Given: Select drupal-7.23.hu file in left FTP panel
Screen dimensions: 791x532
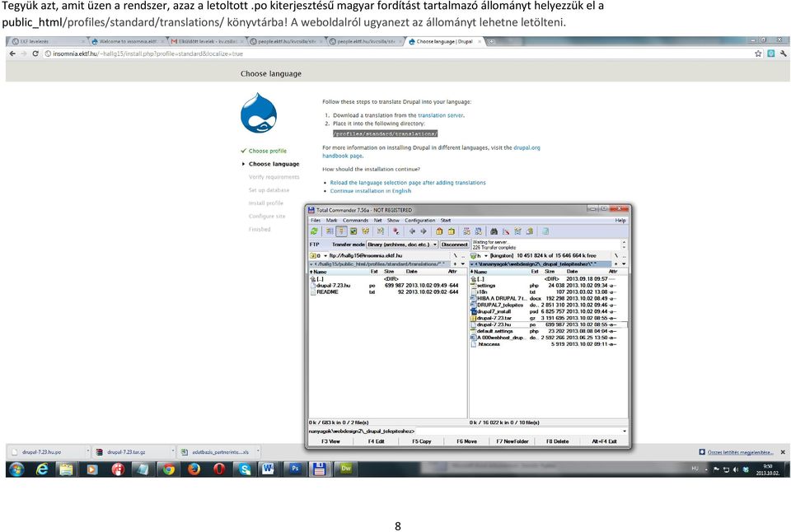Looking at the screenshot, I should point(387,286).
